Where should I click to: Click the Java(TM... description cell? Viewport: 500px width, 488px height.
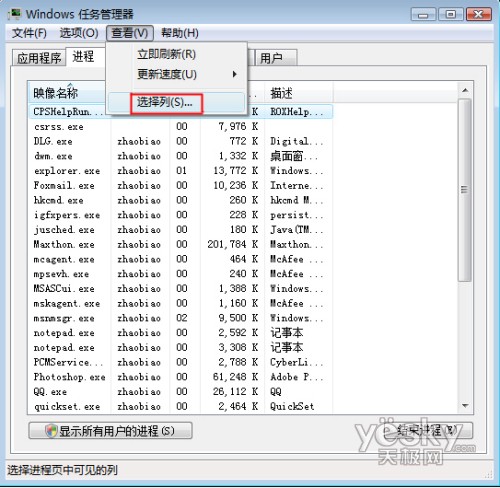[x=296, y=230]
